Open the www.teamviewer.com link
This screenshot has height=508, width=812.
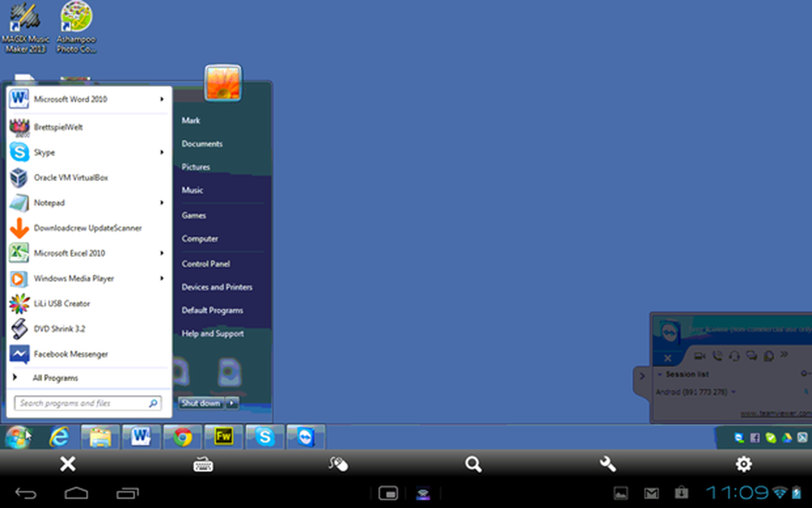coord(775,414)
